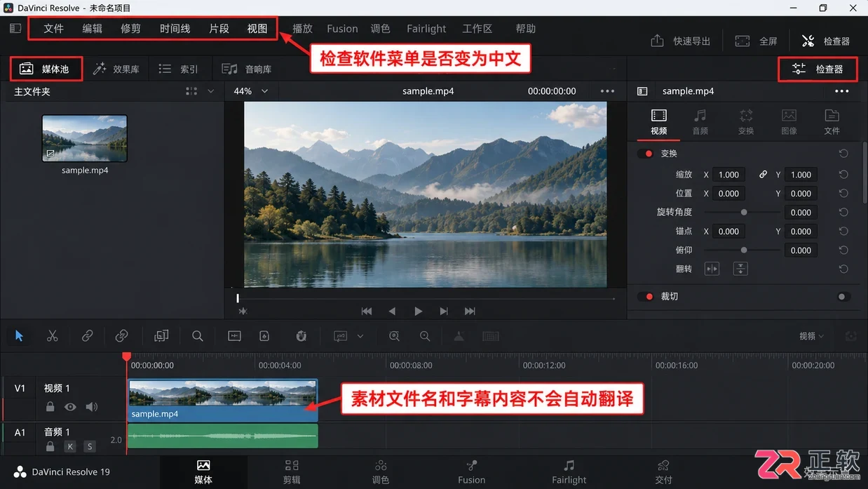Click the zoom in magnifier on timeline toolbar
The width and height of the screenshot is (868, 489).
[x=395, y=336]
